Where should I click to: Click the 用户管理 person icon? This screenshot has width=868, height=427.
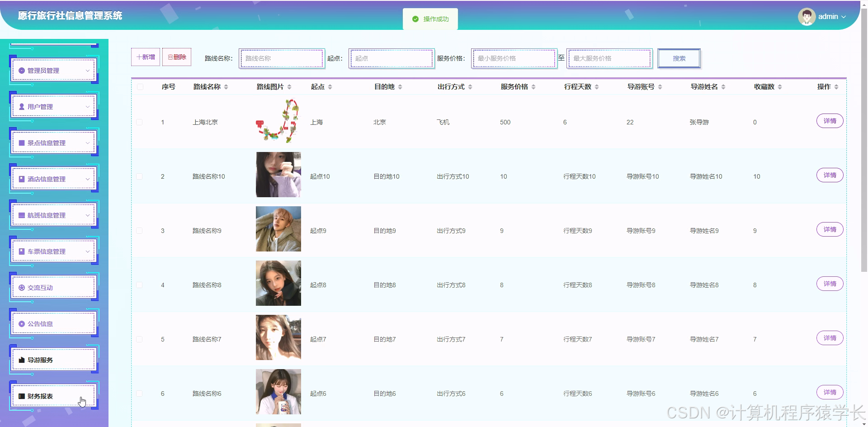[x=22, y=107]
